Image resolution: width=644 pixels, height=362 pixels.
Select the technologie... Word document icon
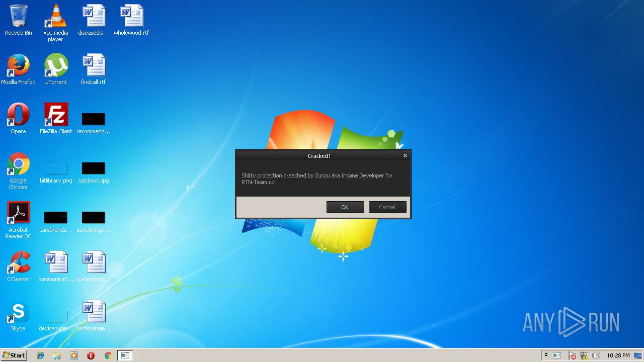[x=94, y=316]
